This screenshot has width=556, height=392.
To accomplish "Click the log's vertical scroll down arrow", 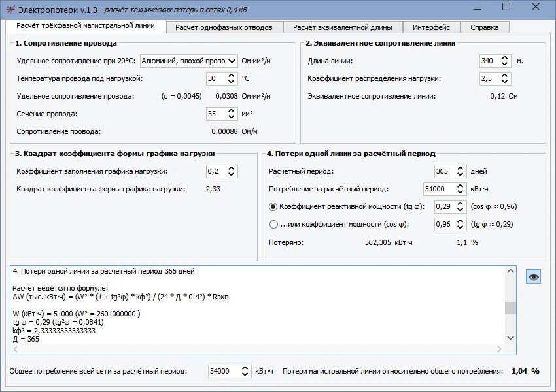I will (x=510, y=338).
